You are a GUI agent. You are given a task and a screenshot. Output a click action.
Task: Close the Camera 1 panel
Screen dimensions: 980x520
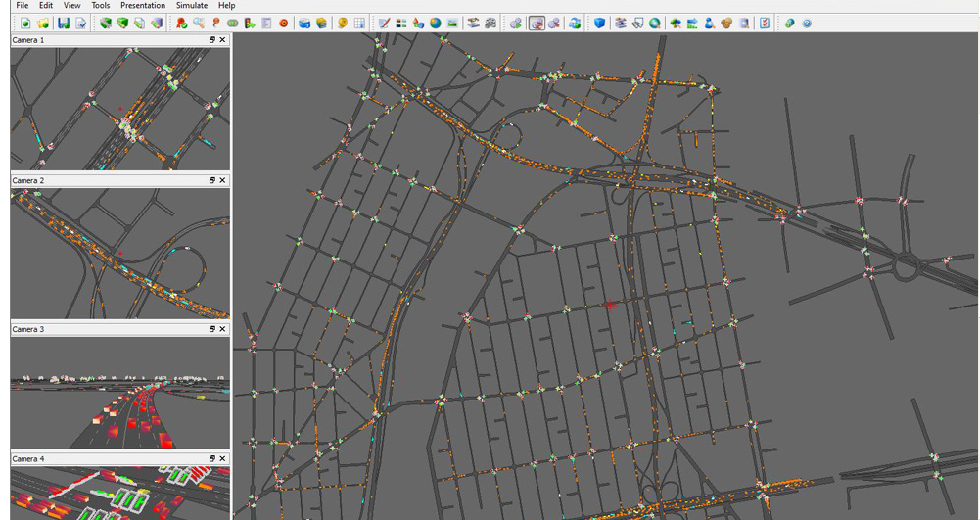(x=222, y=39)
